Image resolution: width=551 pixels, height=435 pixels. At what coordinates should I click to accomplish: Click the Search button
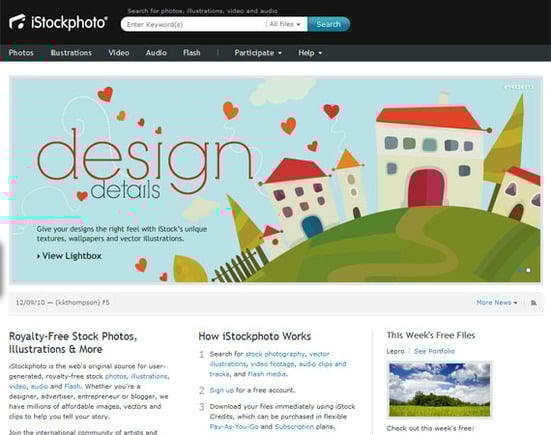pyautogui.click(x=329, y=24)
